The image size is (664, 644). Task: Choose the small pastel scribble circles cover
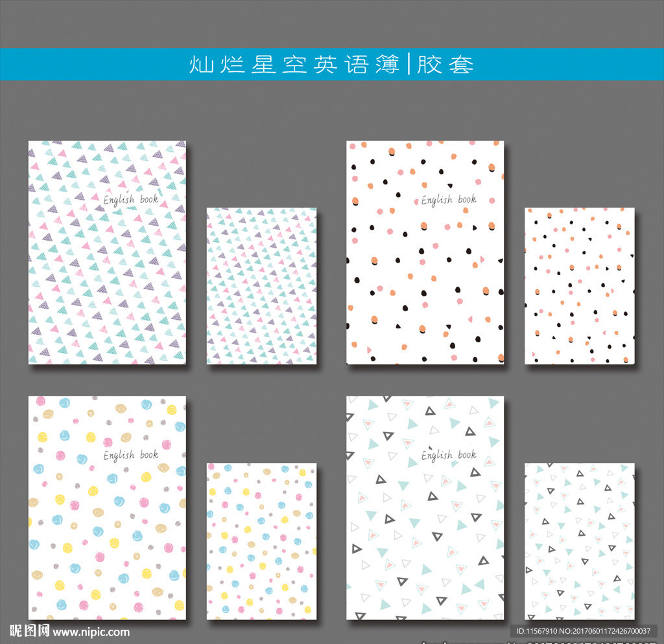[x=261, y=542]
